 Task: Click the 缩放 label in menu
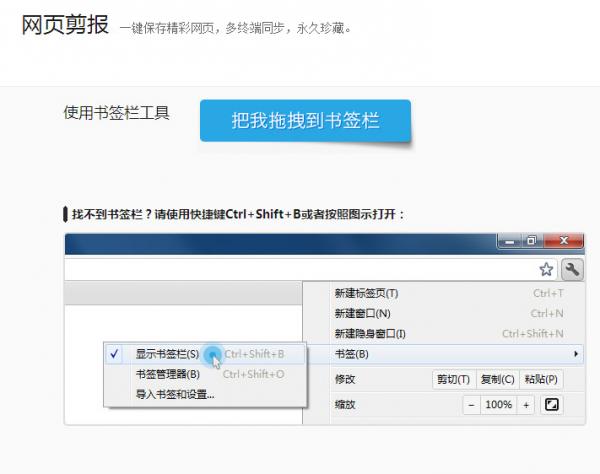point(345,405)
